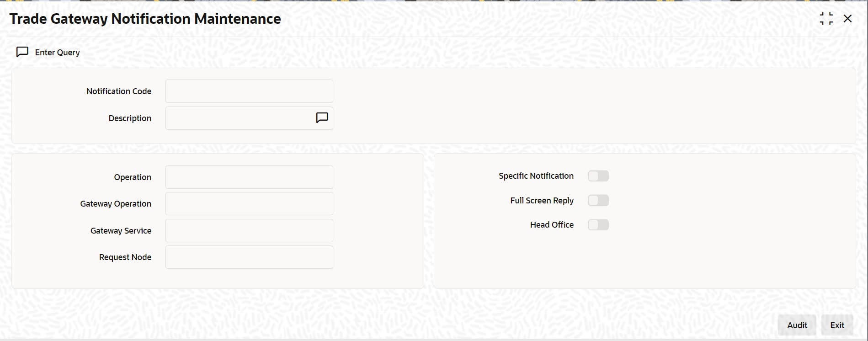Image resolution: width=868 pixels, height=341 pixels.
Task: Turn on the Head Office switch
Action: (x=598, y=225)
